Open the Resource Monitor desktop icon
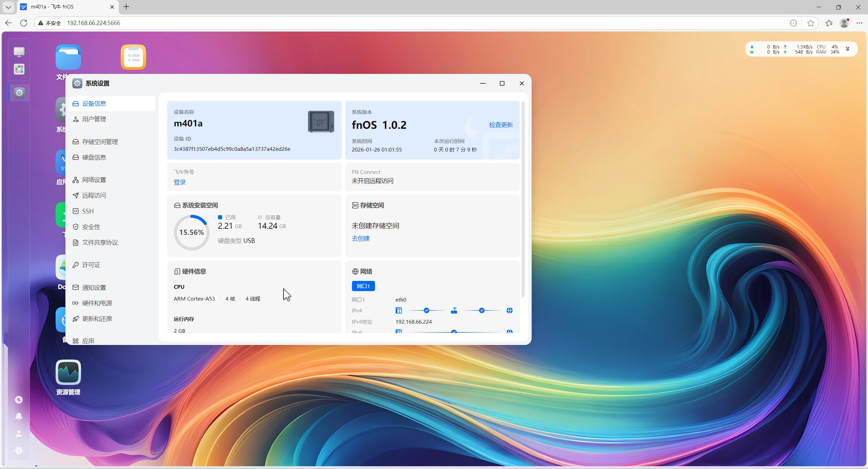The height and width of the screenshot is (469, 868). (x=68, y=372)
